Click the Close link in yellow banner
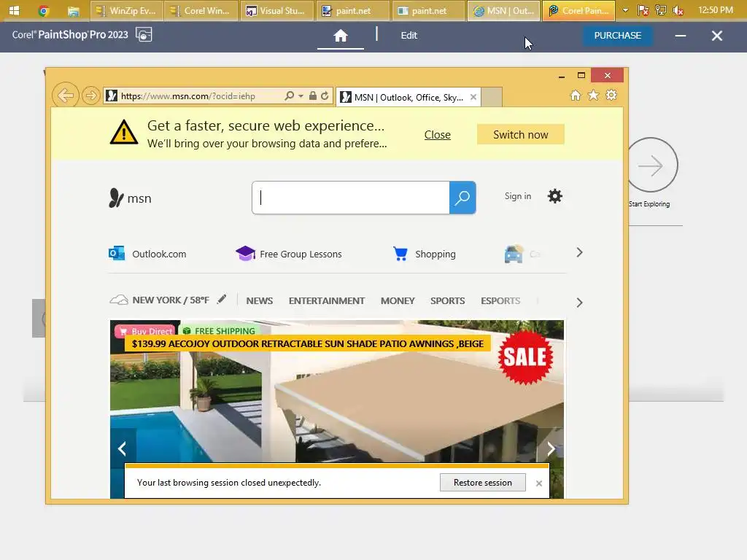 pyautogui.click(x=438, y=135)
